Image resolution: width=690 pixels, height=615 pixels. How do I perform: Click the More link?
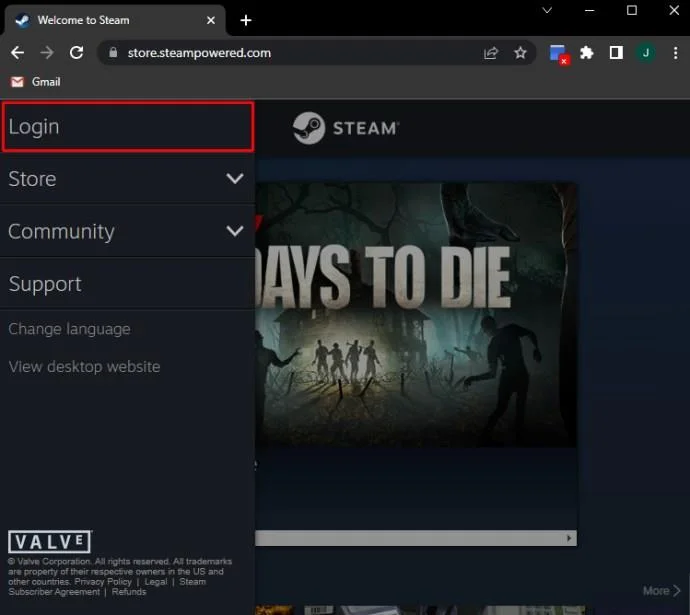(x=661, y=590)
